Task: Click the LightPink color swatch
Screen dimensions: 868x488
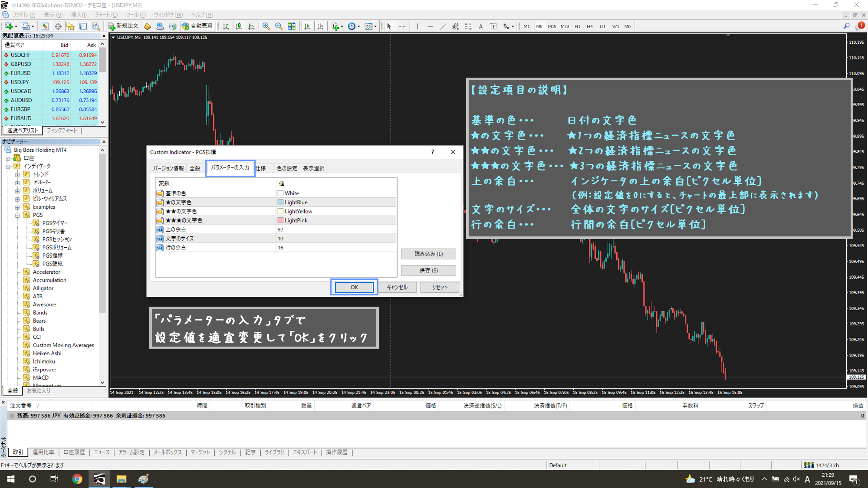Action: tap(280, 220)
